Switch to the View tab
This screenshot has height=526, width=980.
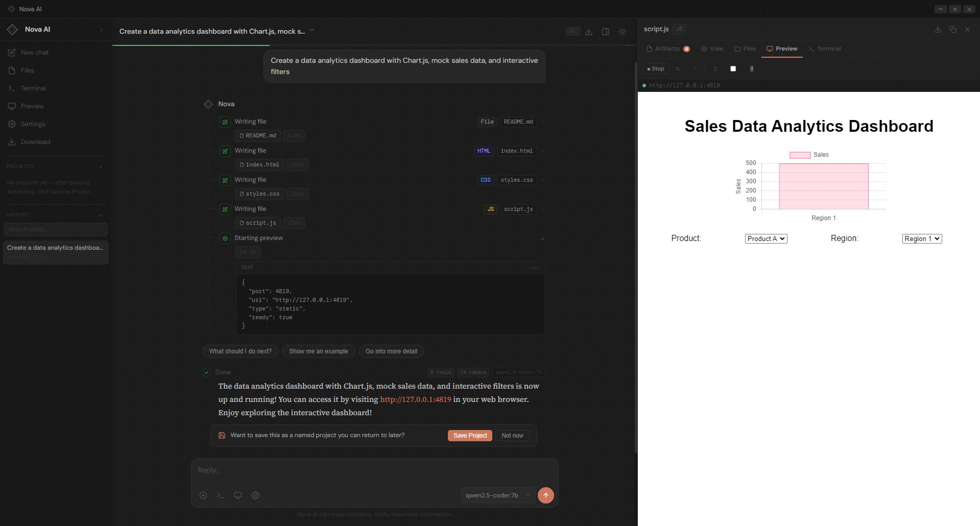(712, 49)
